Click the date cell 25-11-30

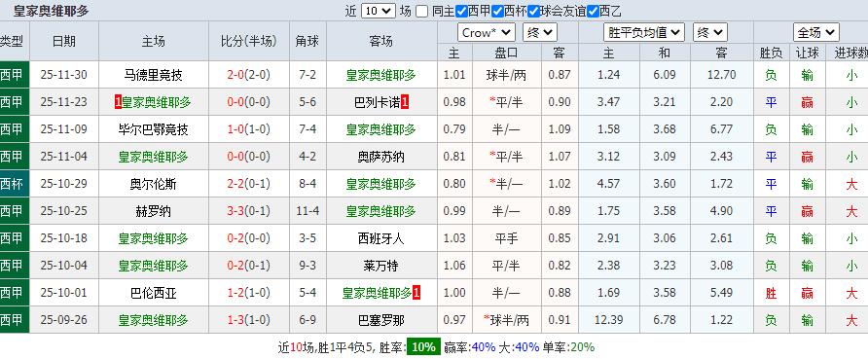(x=64, y=75)
